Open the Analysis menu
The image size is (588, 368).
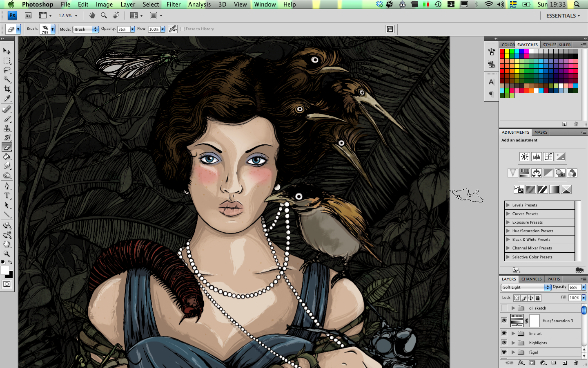tap(199, 4)
